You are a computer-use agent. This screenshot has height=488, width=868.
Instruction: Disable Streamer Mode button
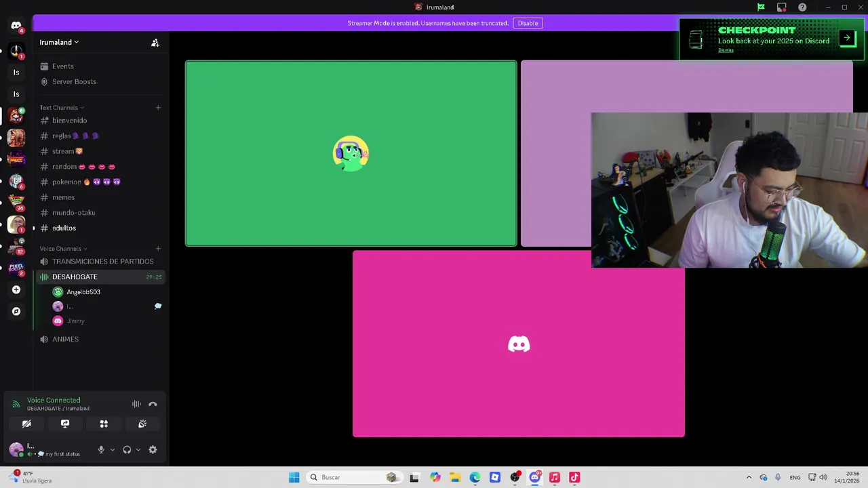[528, 23]
